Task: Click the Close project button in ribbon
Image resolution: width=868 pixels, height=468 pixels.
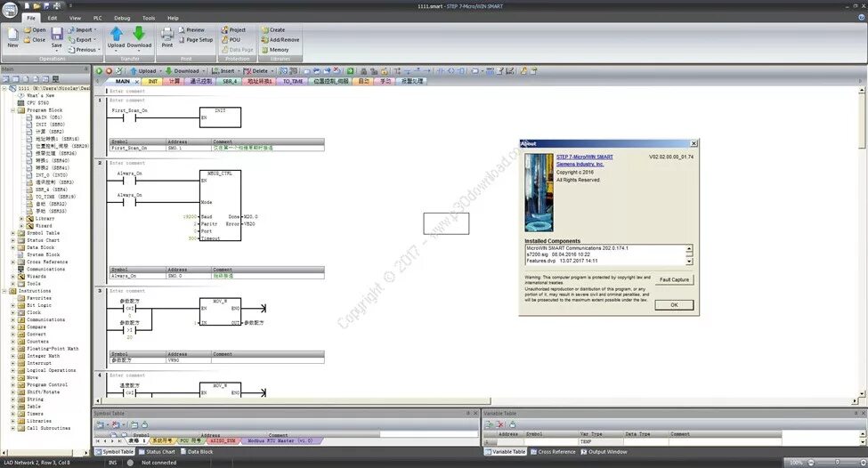Action: (35, 40)
